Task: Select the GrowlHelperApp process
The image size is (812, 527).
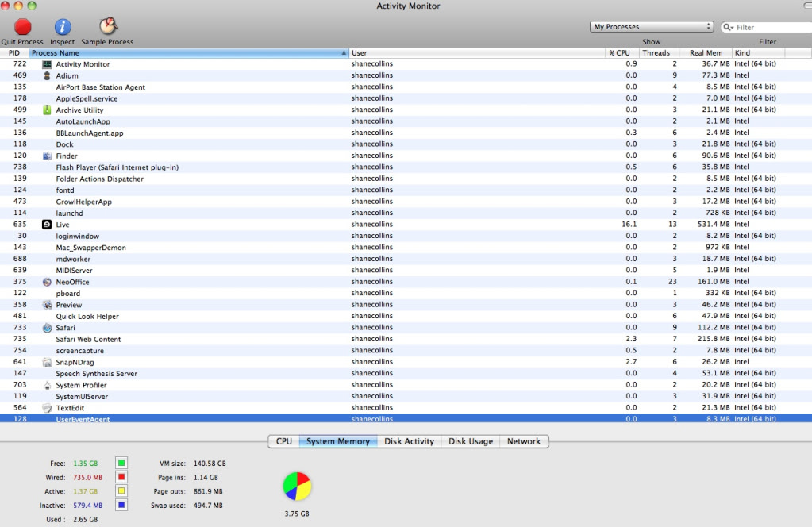Action: click(406, 202)
